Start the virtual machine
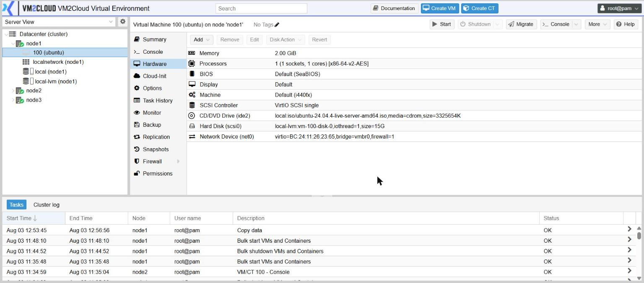 tap(442, 24)
